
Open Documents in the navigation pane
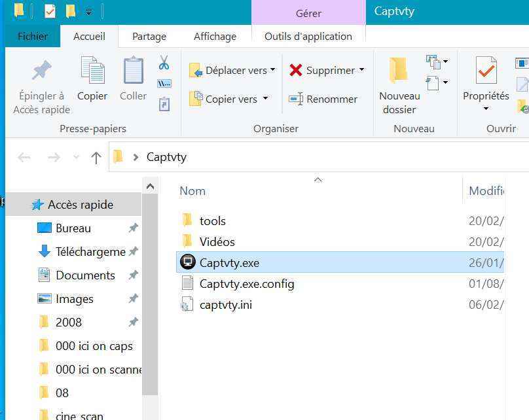click(85, 275)
